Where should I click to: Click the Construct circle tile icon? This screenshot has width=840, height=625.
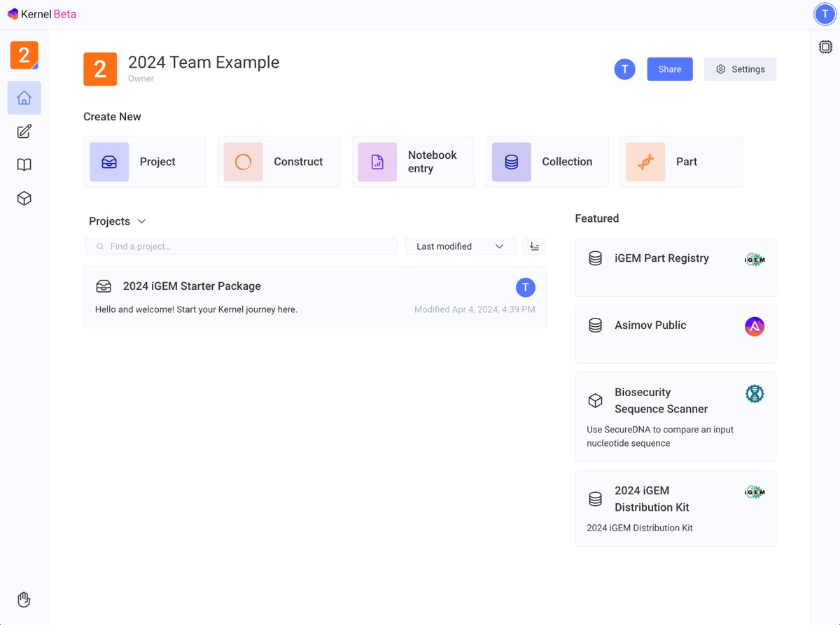click(x=243, y=162)
